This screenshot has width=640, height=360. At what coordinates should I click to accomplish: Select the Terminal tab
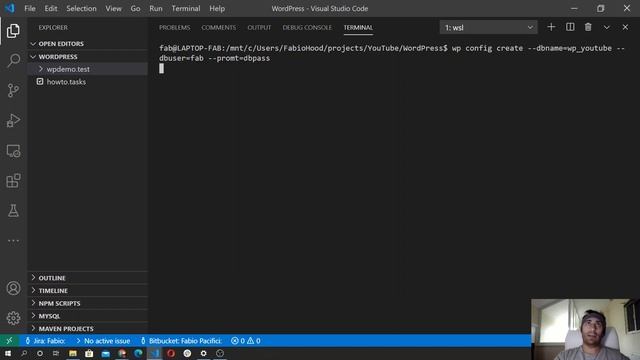(x=358, y=27)
